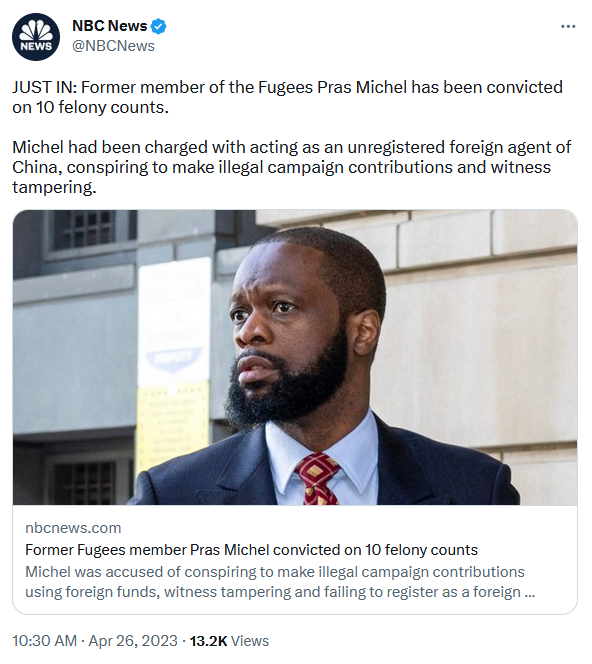Open the headline Former Fugees member Pras Michel convicted
Screen dimensions: 592x664
pos(252,550)
